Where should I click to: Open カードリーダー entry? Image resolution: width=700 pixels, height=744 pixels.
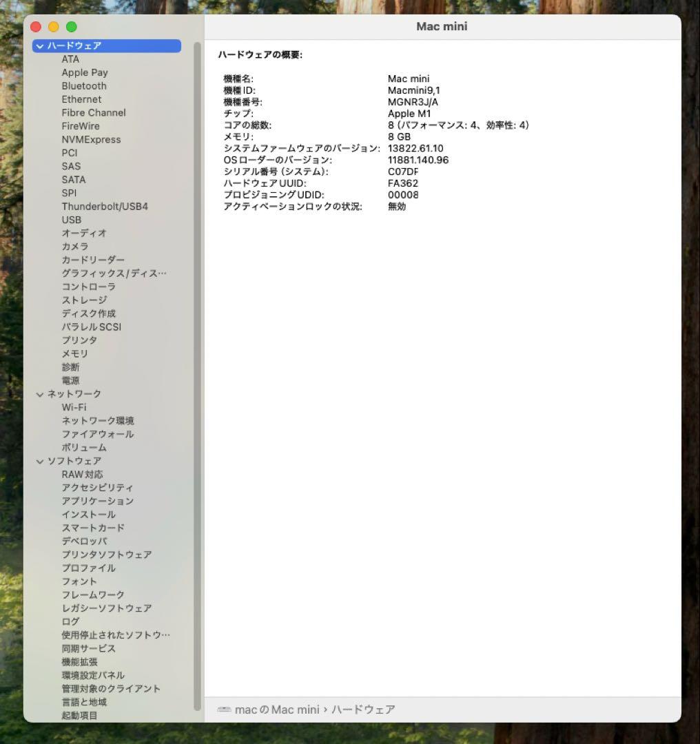pos(93,260)
